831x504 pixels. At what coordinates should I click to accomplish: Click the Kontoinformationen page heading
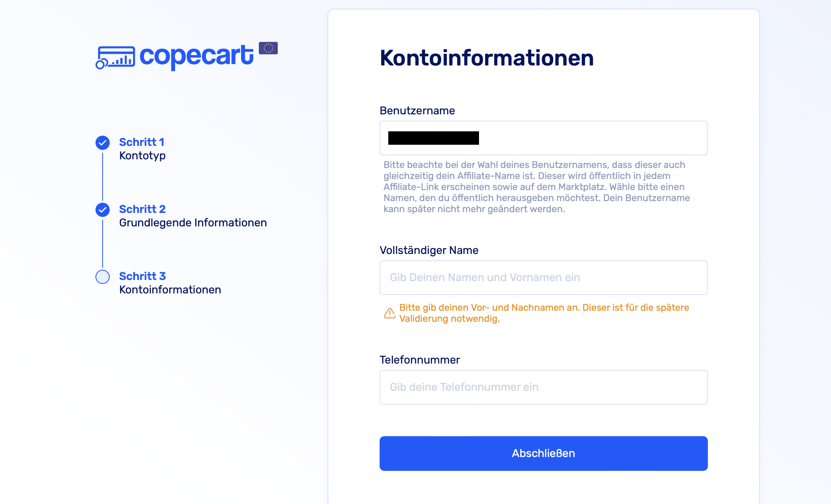tap(487, 58)
